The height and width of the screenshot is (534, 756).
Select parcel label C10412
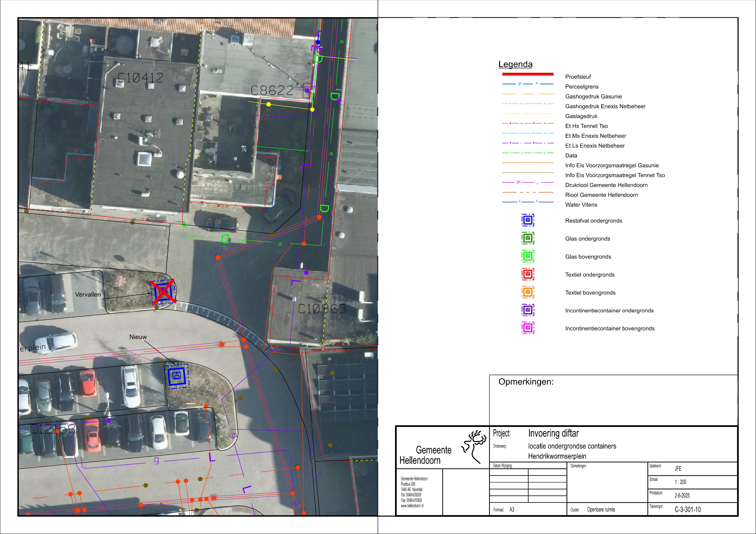click(x=141, y=78)
